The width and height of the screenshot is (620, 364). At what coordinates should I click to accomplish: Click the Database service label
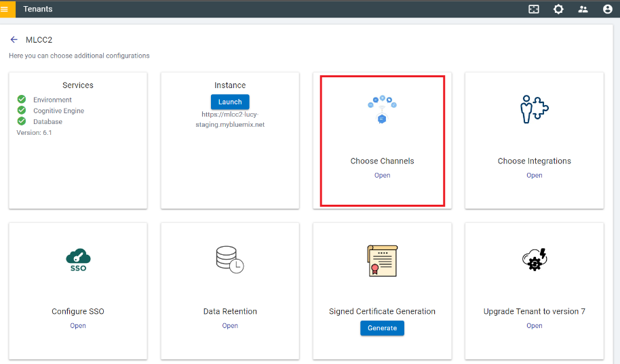(47, 122)
